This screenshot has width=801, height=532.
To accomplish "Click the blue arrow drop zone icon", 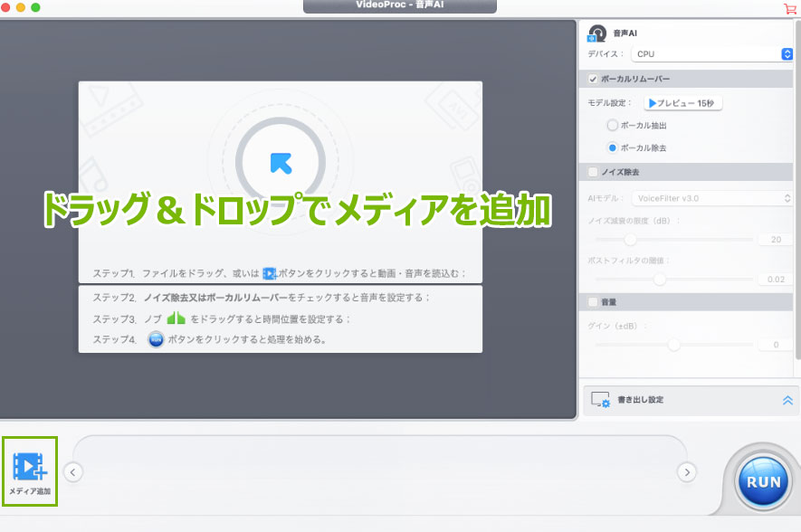I will tap(281, 163).
